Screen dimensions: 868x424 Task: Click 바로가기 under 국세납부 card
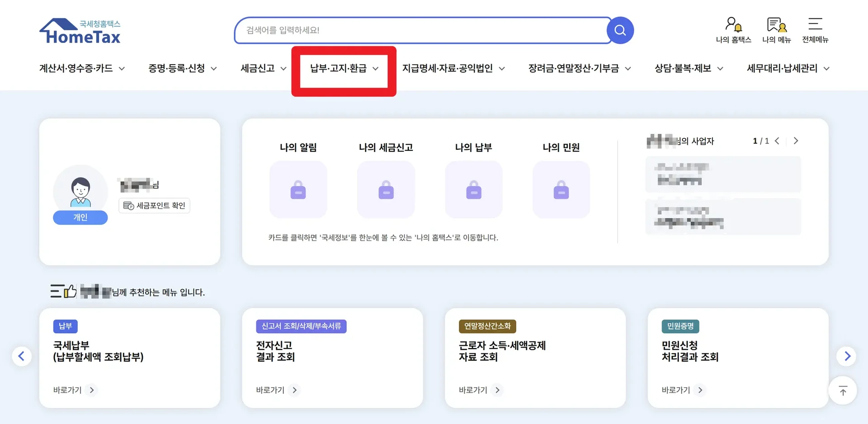tap(75, 390)
